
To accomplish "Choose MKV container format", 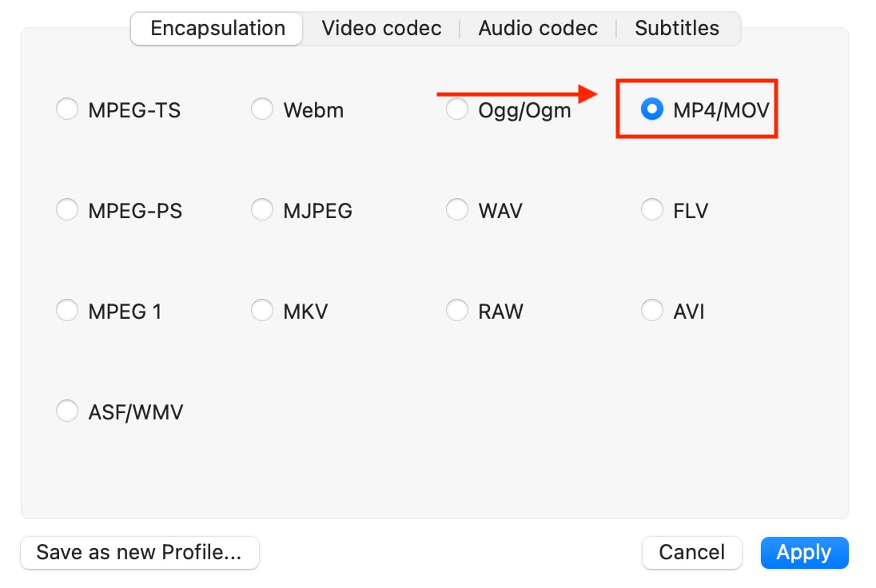I will click(262, 311).
